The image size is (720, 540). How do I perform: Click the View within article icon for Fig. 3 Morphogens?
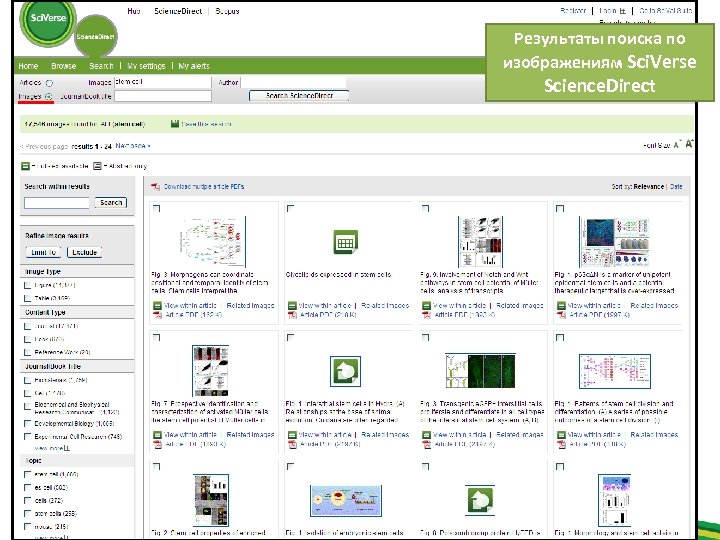(x=158, y=305)
